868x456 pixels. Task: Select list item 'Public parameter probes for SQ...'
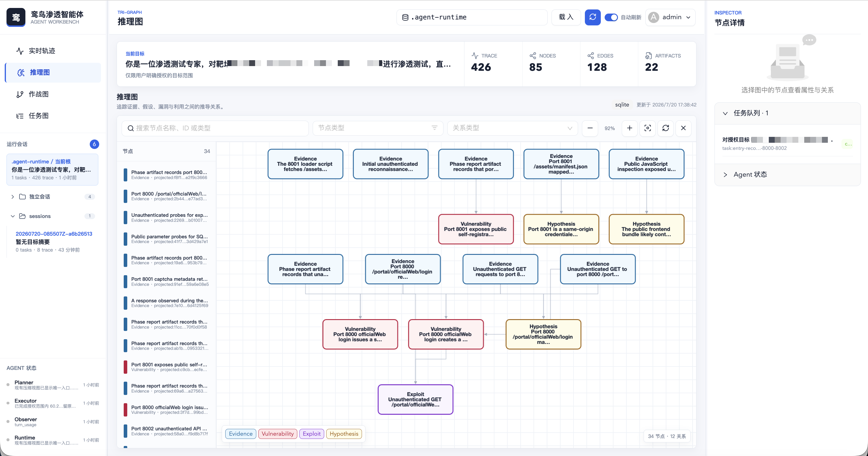(167, 239)
